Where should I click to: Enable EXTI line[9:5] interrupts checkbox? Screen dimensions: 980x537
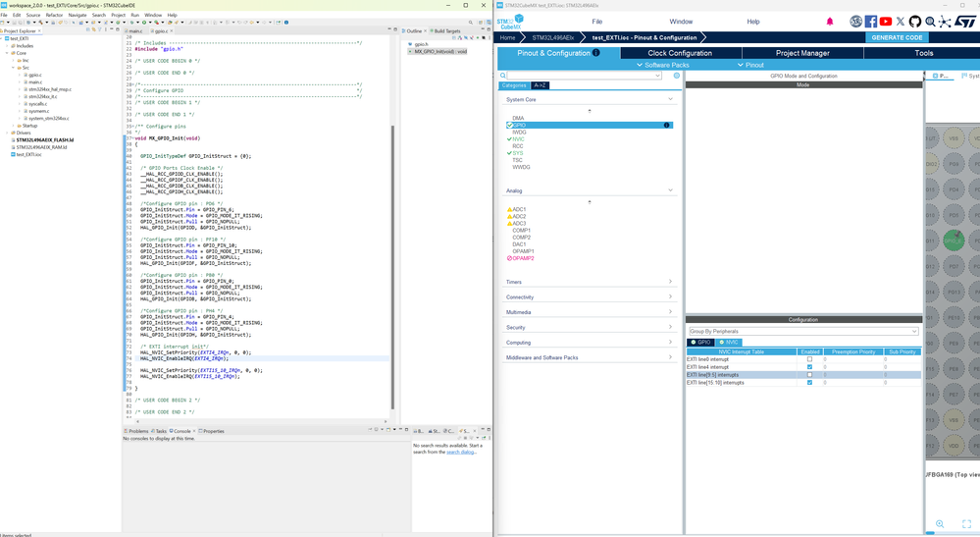tap(809, 374)
